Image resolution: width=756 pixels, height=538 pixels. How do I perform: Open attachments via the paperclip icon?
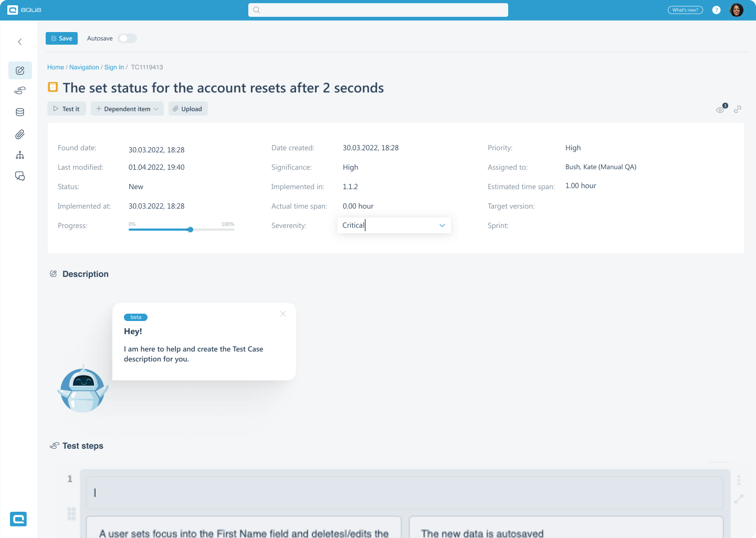click(20, 134)
